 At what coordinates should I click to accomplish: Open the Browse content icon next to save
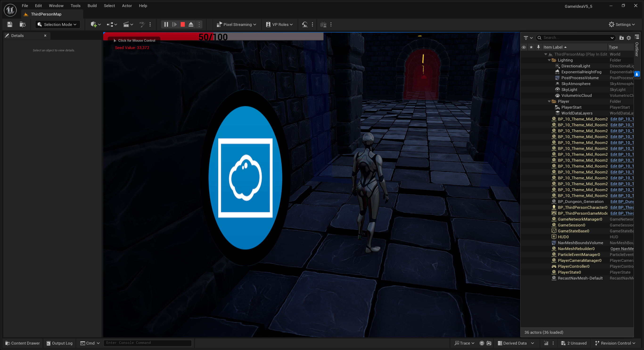click(22, 25)
